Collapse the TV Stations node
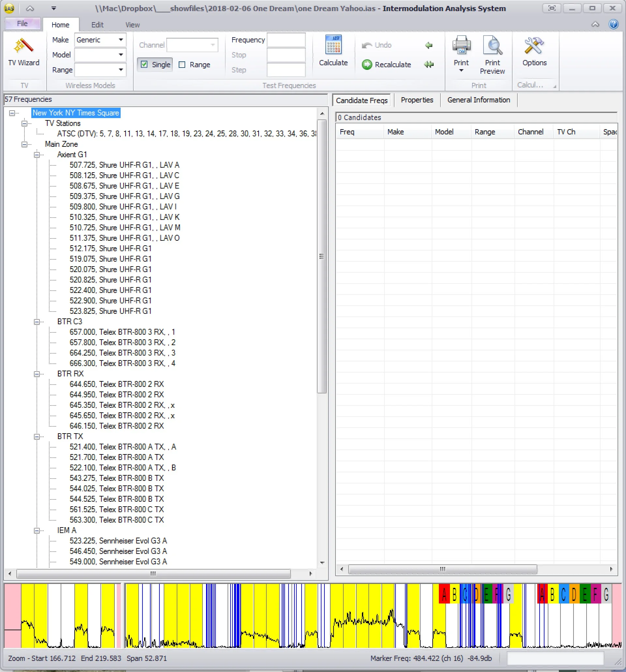The image size is (626, 672). [x=24, y=123]
